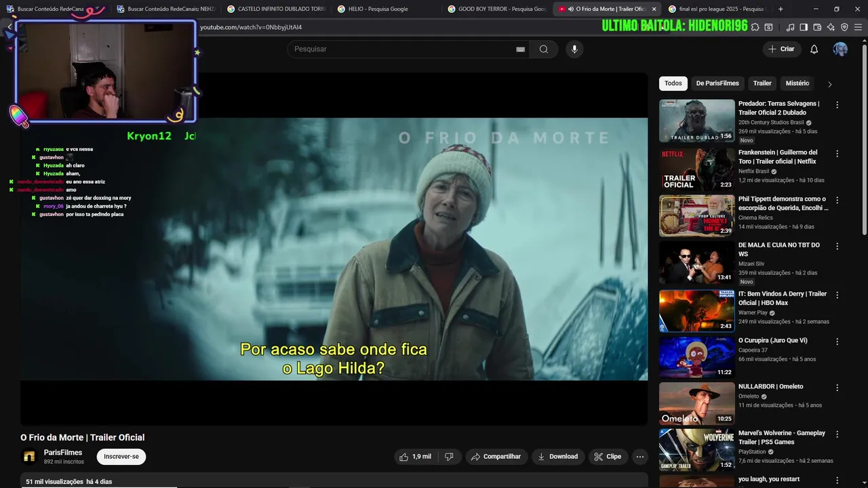868x488 pixels.
Task: Start voice search with the microphone icon
Action: click(x=574, y=49)
